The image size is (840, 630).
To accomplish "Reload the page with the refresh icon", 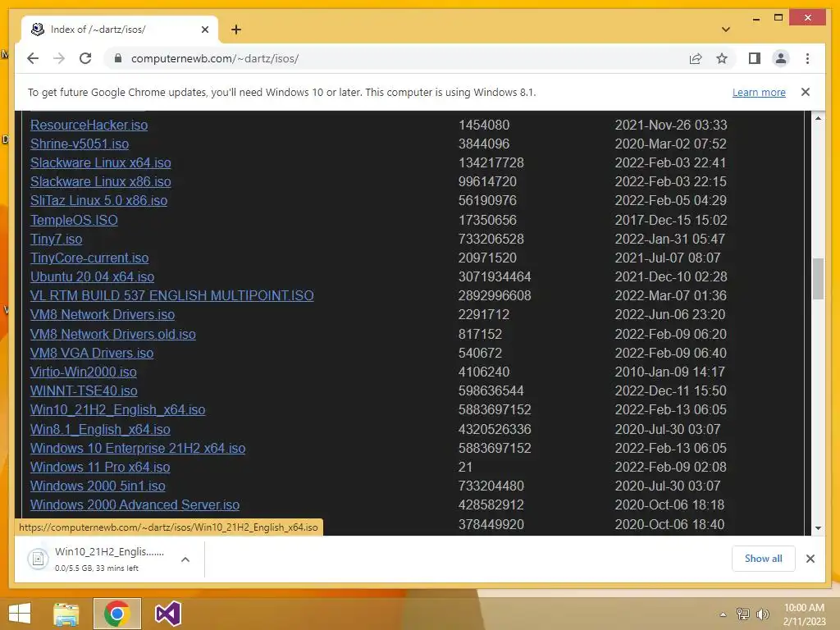I will click(85, 58).
